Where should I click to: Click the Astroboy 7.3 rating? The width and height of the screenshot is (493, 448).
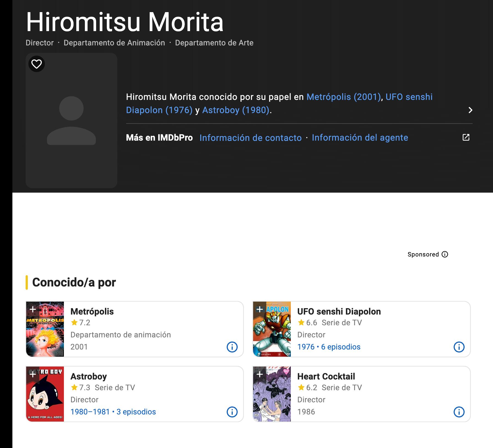click(80, 387)
